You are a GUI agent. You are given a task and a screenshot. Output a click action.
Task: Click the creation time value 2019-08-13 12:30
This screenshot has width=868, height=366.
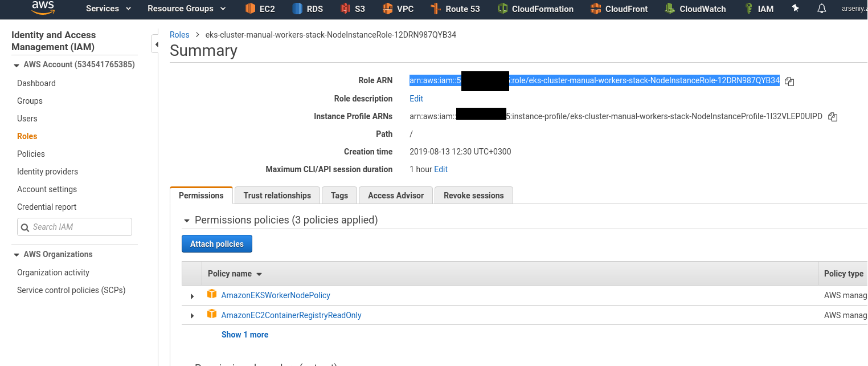(460, 152)
